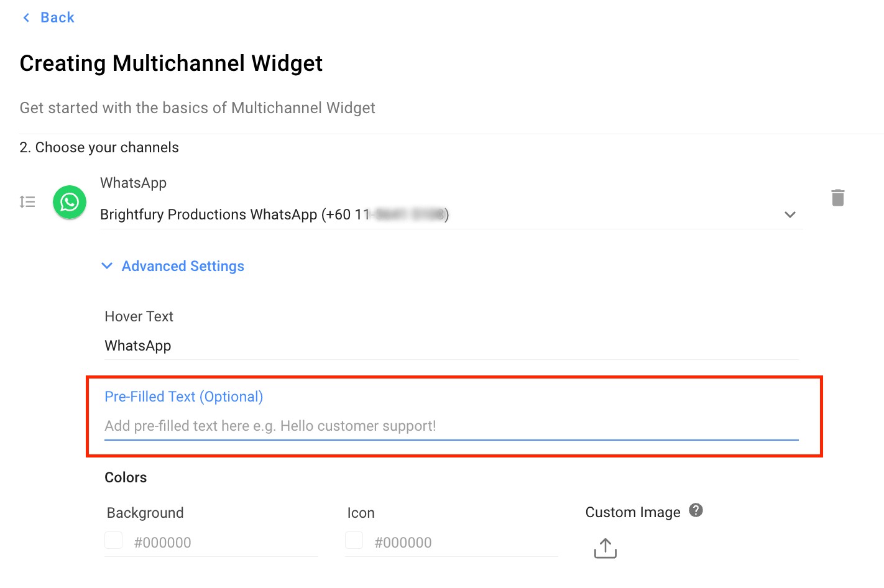Click the Custom Image label text
This screenshot has height=588, width=884.
point(633,512)
